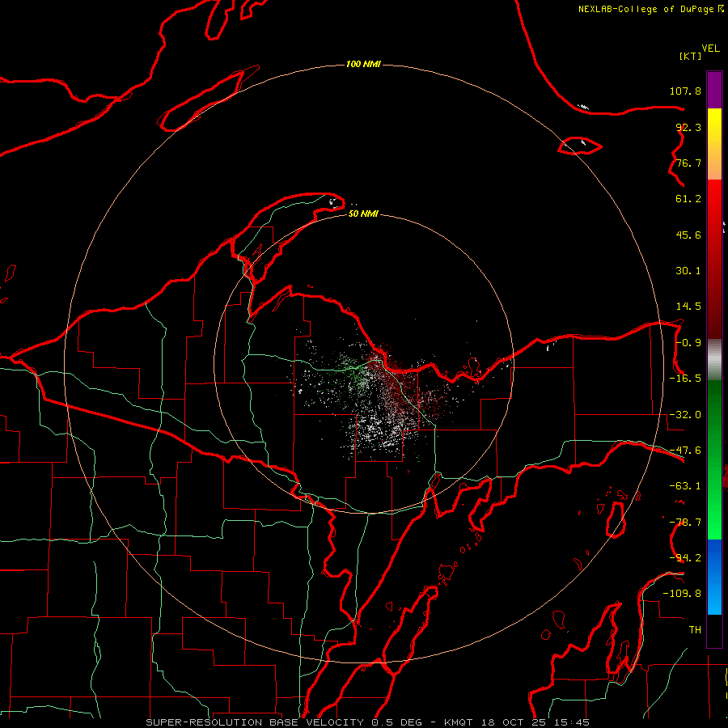Pick the dark blue segment of the color bar
728x728 pixels.
click(714, 557)
